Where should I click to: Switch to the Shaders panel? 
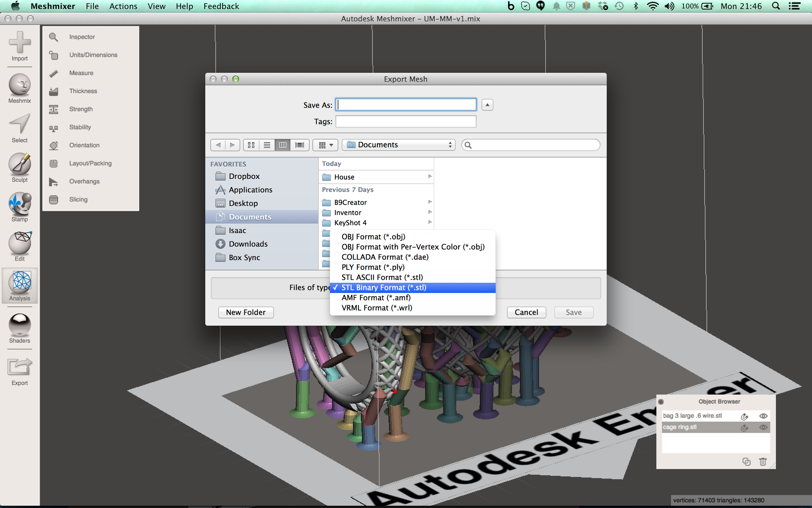(x=19, y=327)
